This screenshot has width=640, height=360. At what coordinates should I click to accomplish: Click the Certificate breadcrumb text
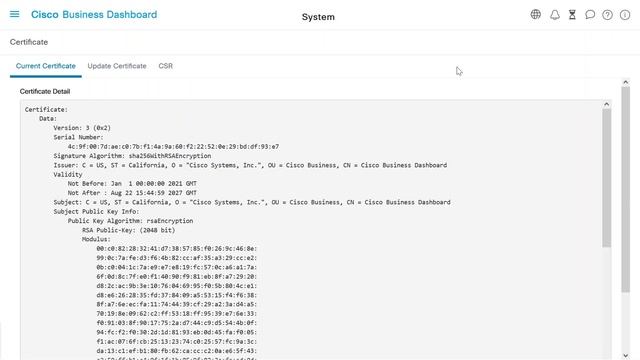click(29, 42)
